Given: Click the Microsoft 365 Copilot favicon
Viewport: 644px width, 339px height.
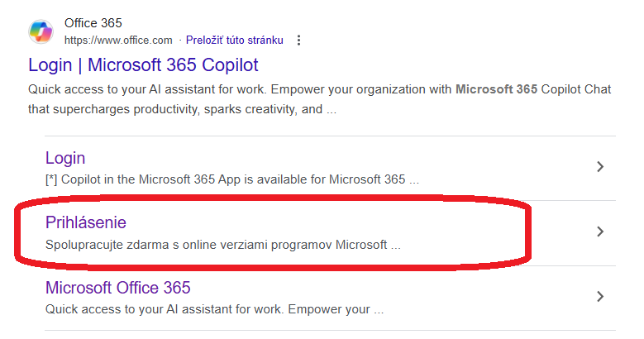Looking at the screenshot, I should point(41,31).
